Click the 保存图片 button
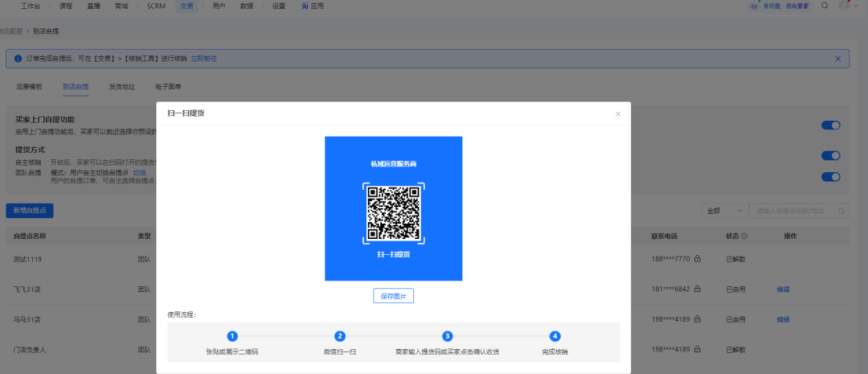Image resolution: width=868 pixels, height=374 pixels. click(394, 296)
